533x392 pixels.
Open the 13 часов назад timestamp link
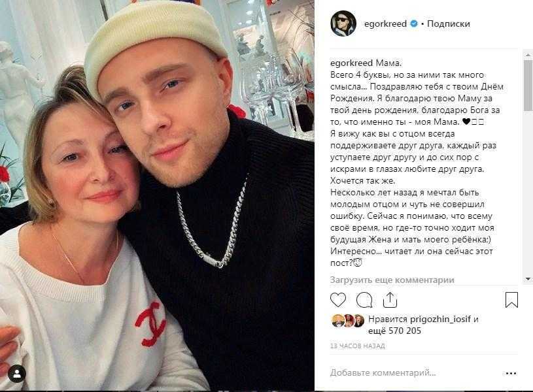point(357,346)
